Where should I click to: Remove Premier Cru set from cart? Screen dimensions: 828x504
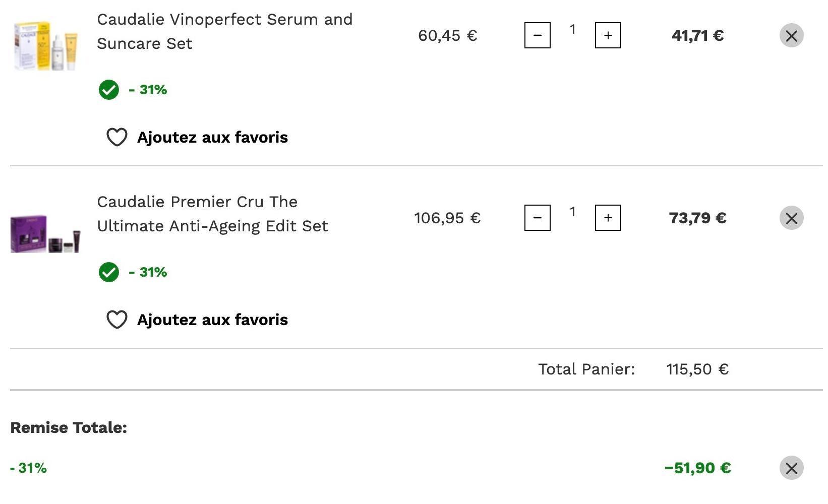[791, 218]
